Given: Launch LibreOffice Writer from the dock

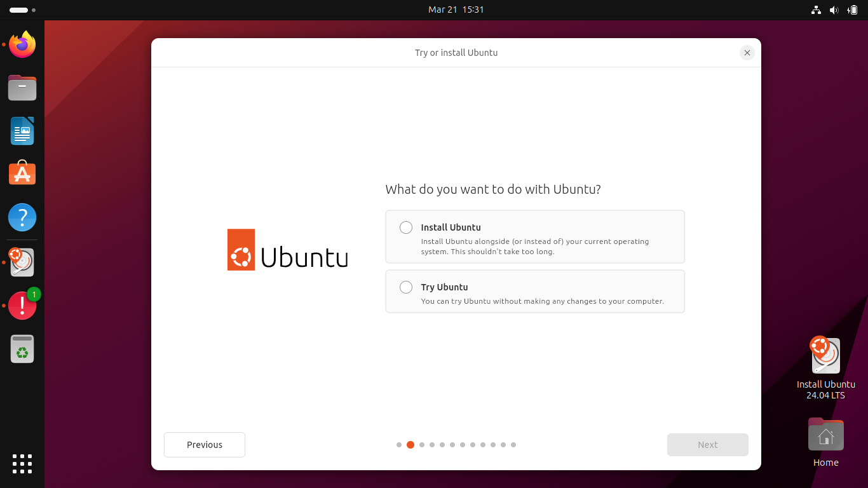Looking at the screenshot, I should point(22,131).
